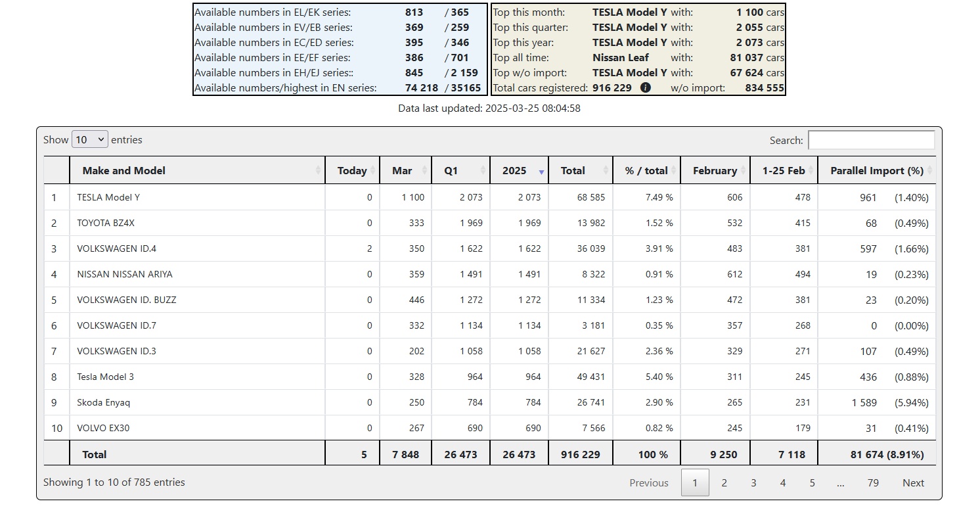Click the 74 218 EN series value

click(x=422, y=87)
